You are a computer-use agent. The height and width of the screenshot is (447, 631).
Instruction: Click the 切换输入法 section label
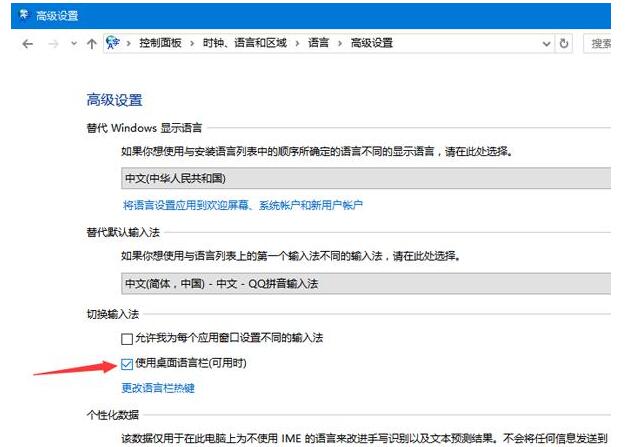click(x=113, y=314)
